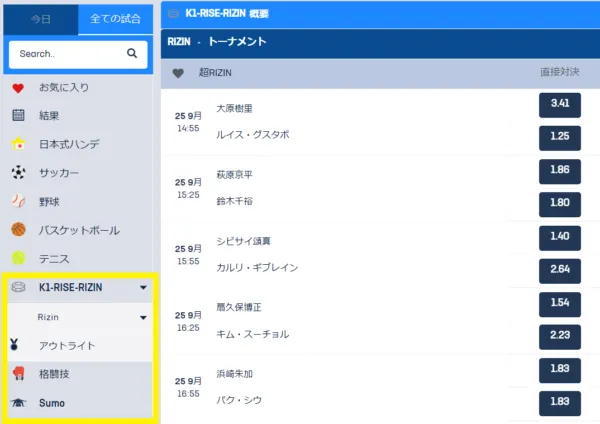Click the red heart favorites icon
The width and height of the screenshot is (600, 424).
18,87
